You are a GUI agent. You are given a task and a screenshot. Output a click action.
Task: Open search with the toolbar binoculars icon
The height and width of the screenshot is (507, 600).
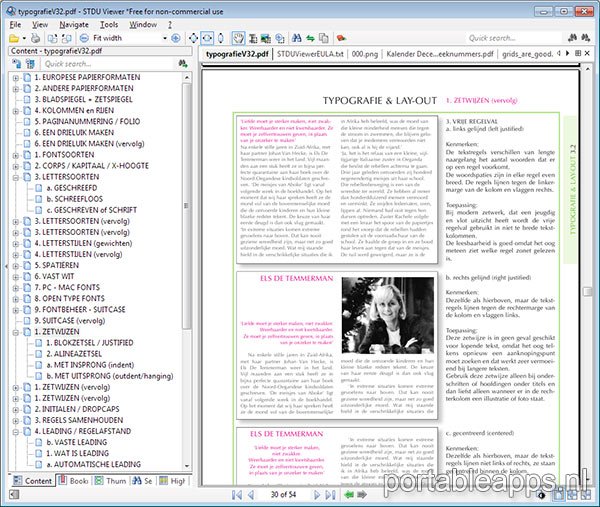tap(297, 38)
